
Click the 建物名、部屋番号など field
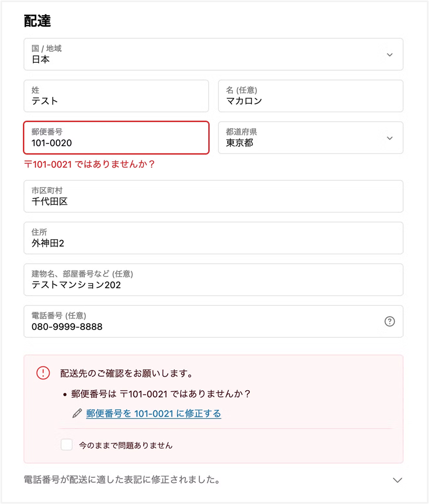(213, 280)
